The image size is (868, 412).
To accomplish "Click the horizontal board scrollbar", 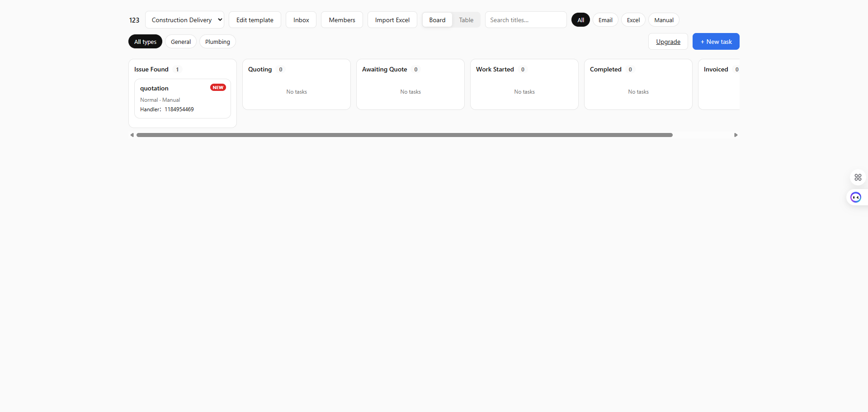I will [405, 135].
